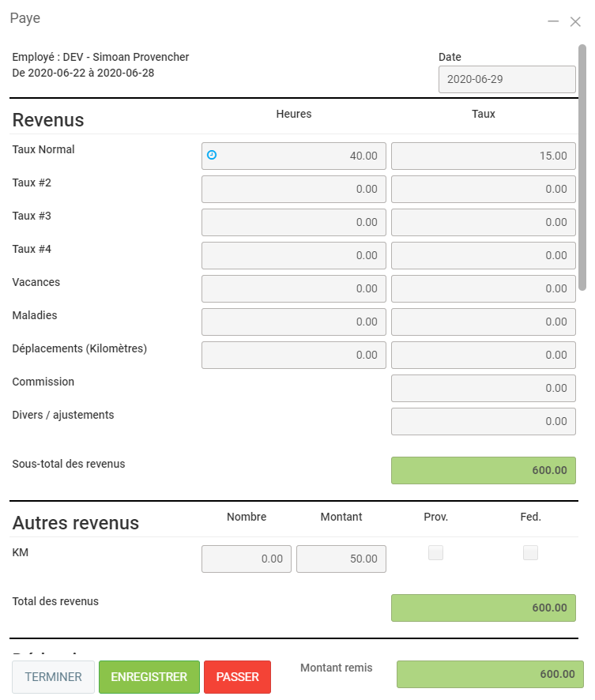Minimize the Paye window
The height and width of the screenshot is (700, 595).
(x=554, y=21)
